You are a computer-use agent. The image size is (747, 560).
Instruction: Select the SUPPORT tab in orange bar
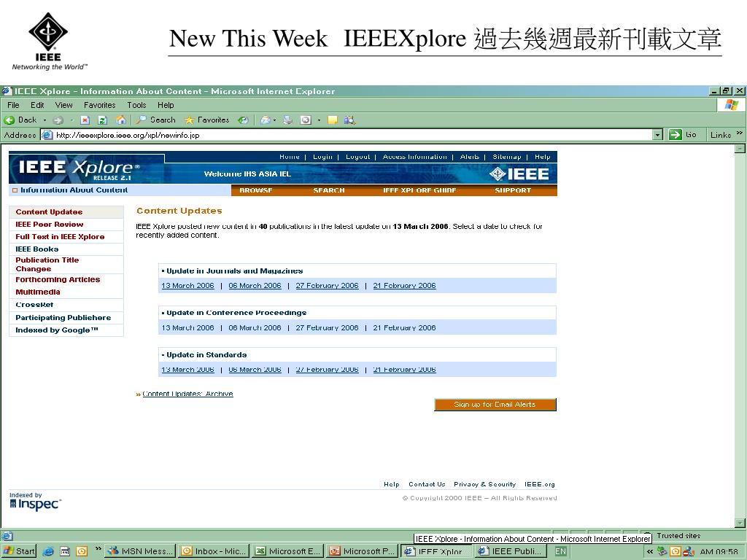[x=513, y=190]
